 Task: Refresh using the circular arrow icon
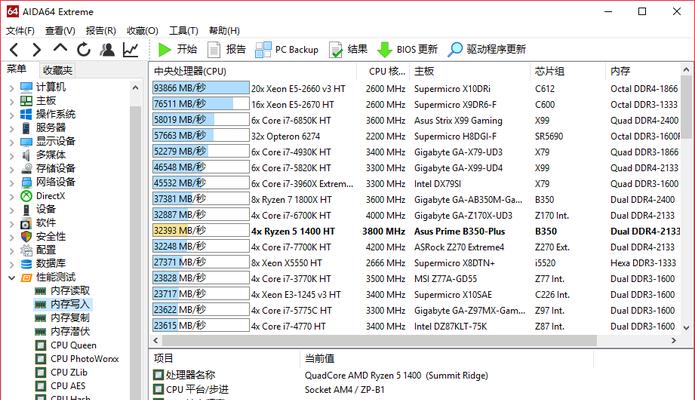83,49
